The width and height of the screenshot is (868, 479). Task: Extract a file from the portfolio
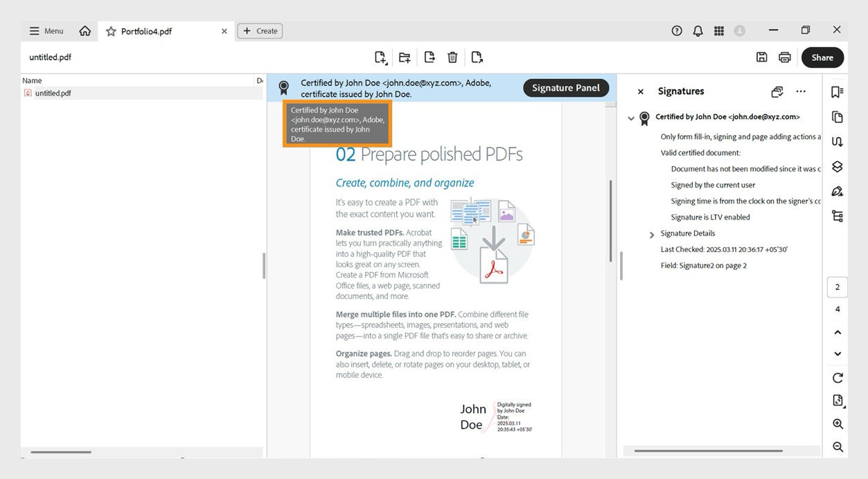429,57
